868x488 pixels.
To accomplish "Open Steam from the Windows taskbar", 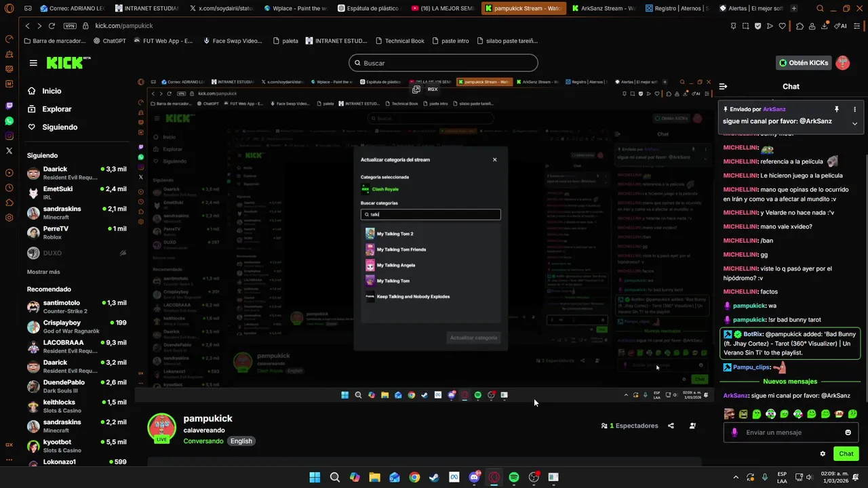I will [434, 477].
